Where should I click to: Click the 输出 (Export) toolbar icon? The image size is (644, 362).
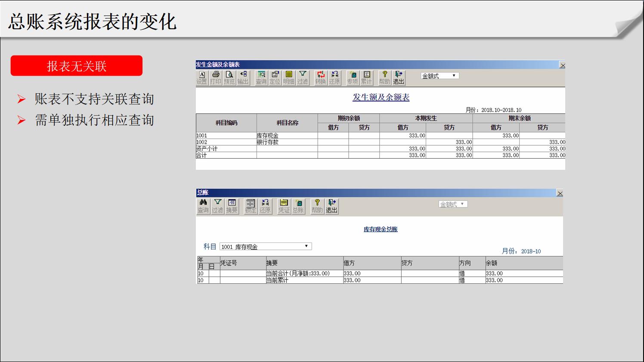pos(243,78)
